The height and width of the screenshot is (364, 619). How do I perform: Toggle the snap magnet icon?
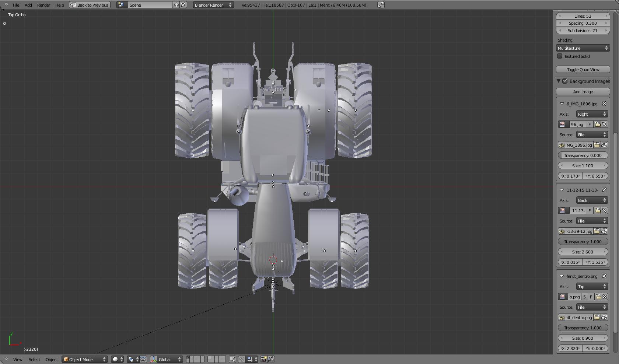(242, 360)
